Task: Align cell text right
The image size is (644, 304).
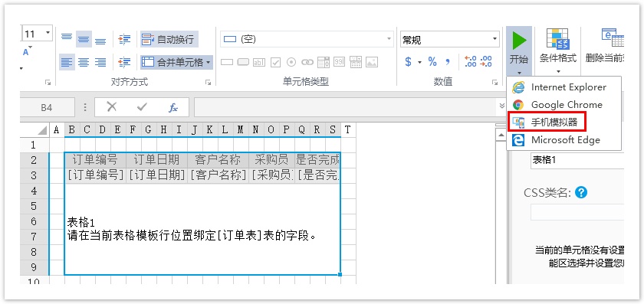Action: coord(100,62)
